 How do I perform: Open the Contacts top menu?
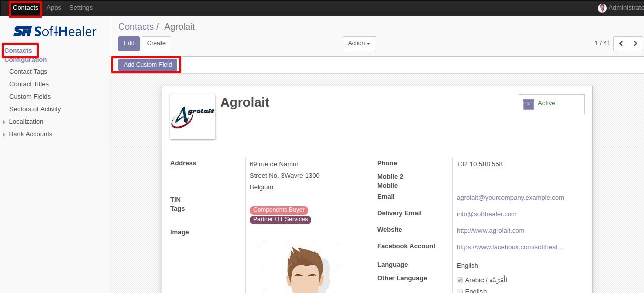point(25,8)
